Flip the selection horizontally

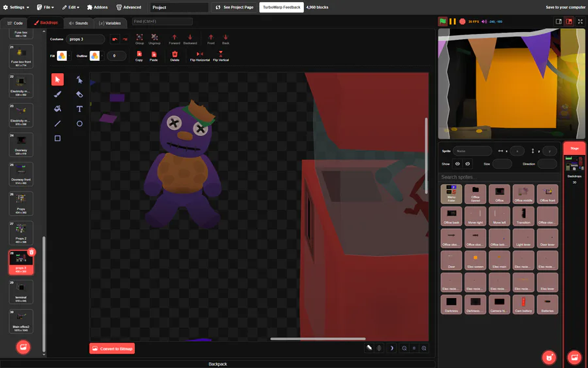click(x=200, y=56)
